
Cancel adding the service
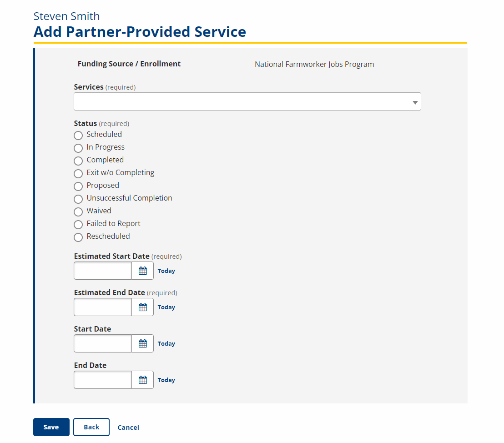[128, 427]
